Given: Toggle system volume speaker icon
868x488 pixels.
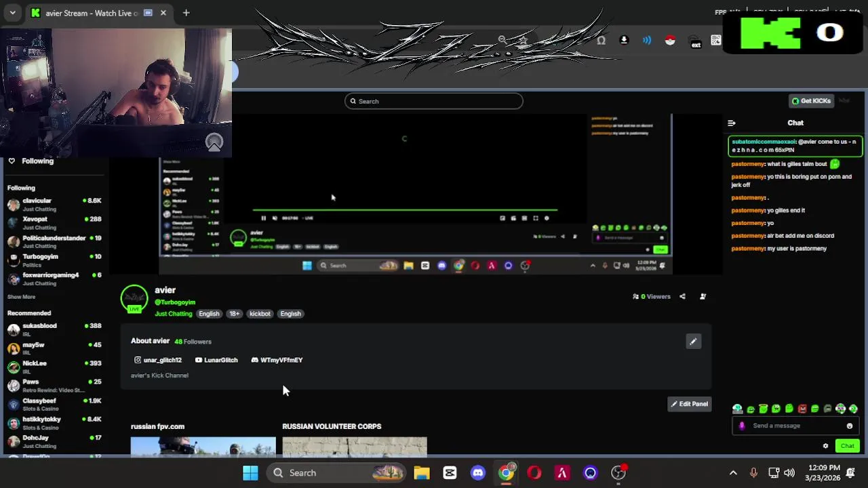Looking at the screenshot, I should pos(789,473).
